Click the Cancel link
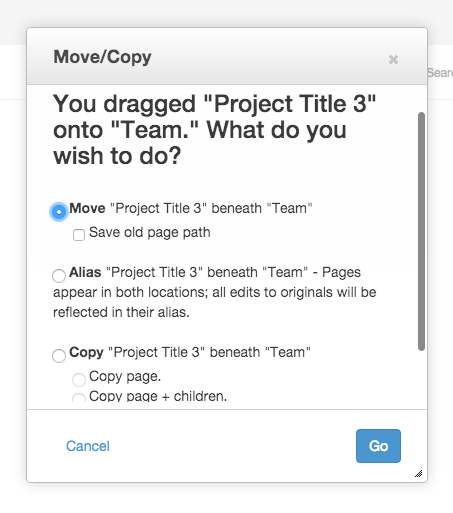Screen dimensions: 453x513 click(88, 446)
